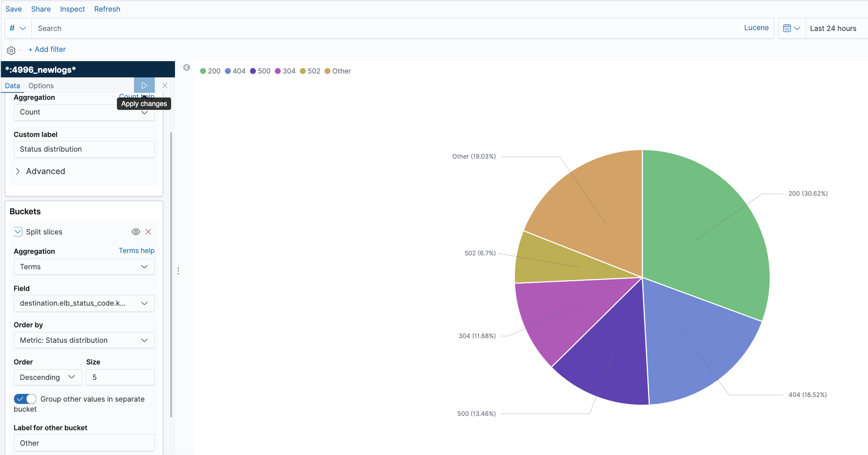The height and width of the screenshot is (455, 868).
Task: Collapse the editor sidebar arrow
Action: coord(187,67)
